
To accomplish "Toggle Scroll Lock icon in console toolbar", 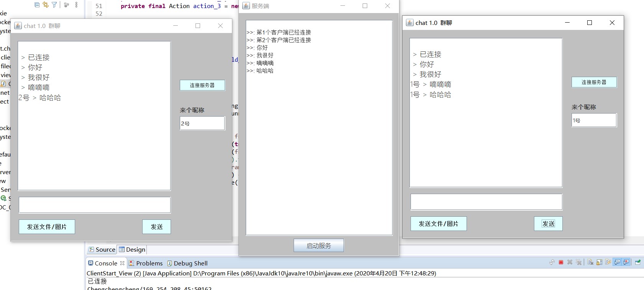I will (x=599, y=262).
